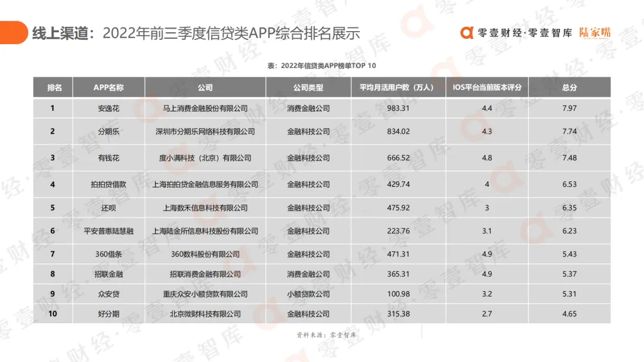Click the IOS平台当前版本评分 column header
644x362 pixels.
point(487,88)
